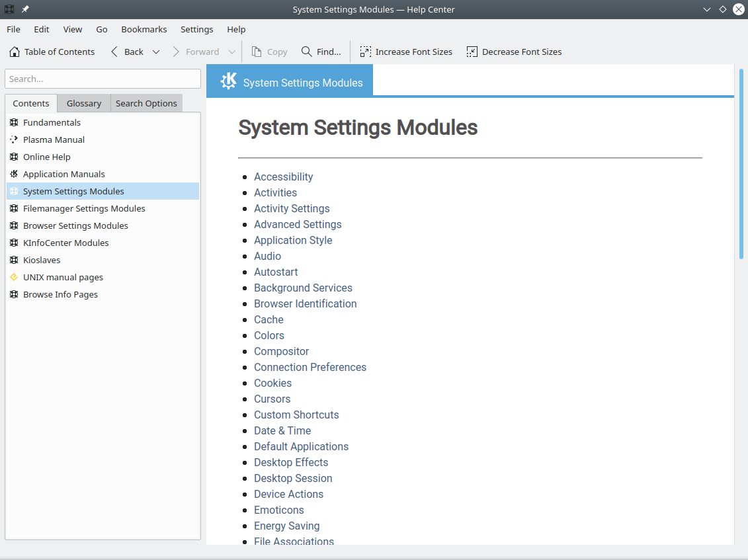Open the Energy Saving link
This screenshot has width=748, height=560.
287,526
